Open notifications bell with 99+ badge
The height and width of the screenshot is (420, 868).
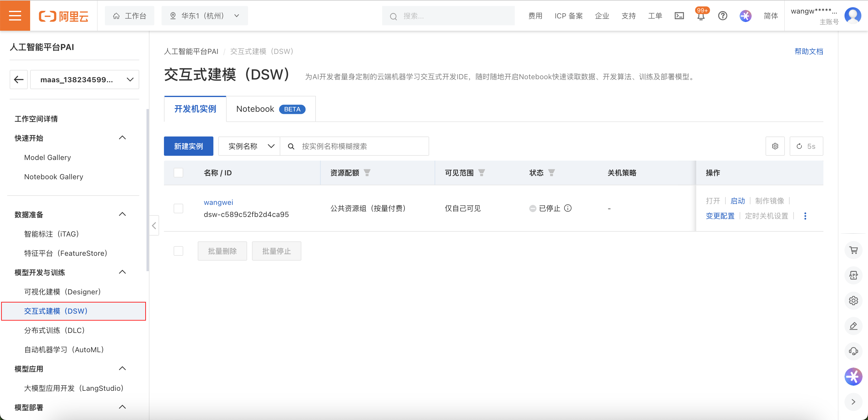[701, 15]
